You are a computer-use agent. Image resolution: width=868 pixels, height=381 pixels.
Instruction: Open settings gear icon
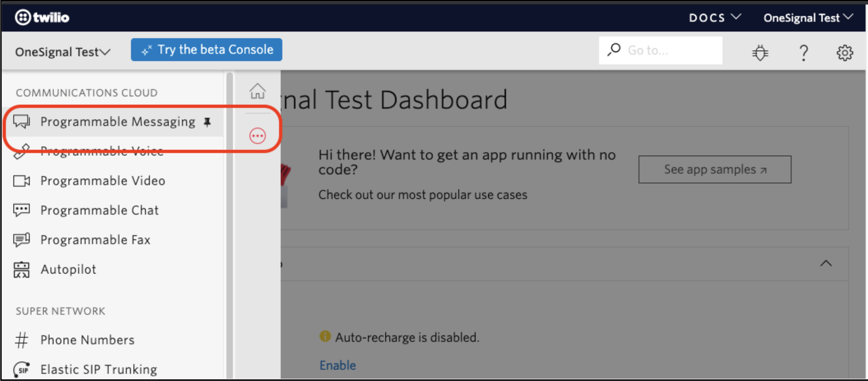pos(845,53)
